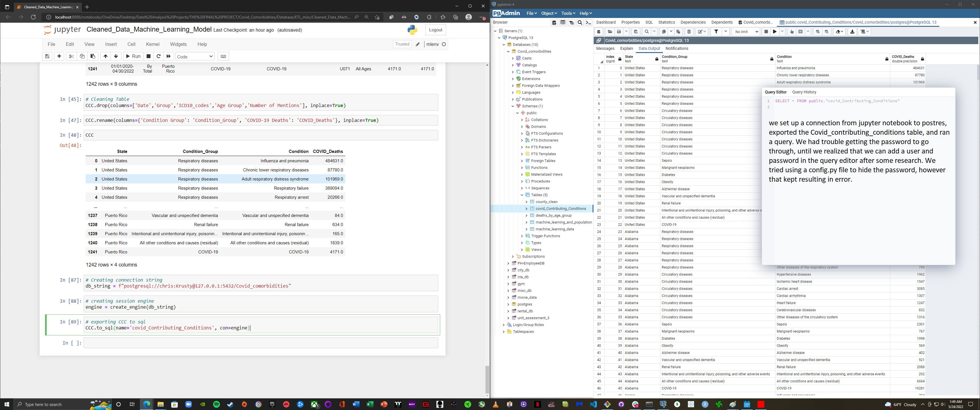Expand the covid_Contributing_Conditions table node
Screen dimensions: 980x410
click(x=527, y=208)
